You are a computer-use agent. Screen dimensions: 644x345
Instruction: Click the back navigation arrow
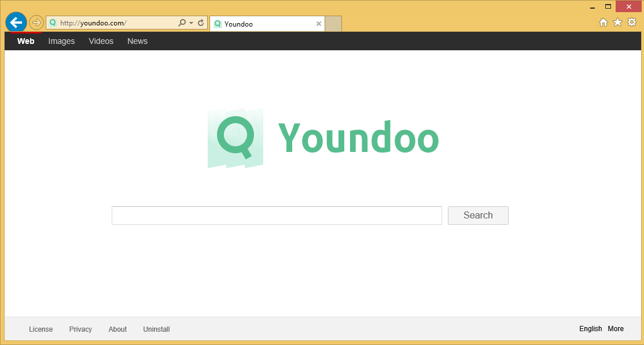point(16,22)
